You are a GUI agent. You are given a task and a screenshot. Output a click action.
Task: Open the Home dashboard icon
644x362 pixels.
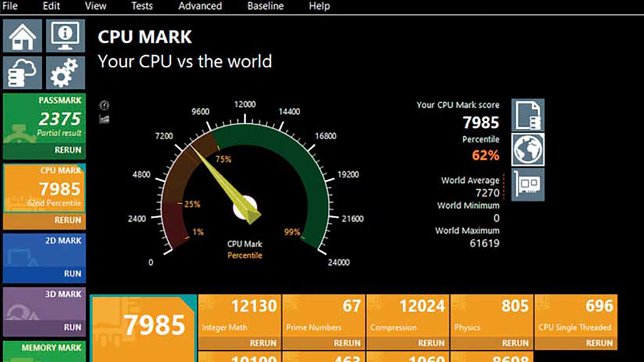coord(22,36)
